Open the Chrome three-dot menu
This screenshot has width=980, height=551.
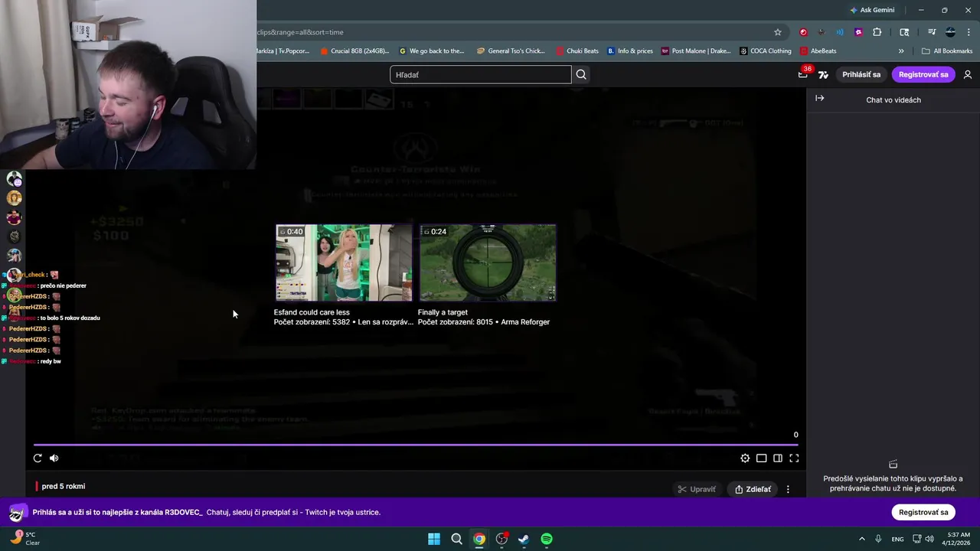click(x=968, y=32)
